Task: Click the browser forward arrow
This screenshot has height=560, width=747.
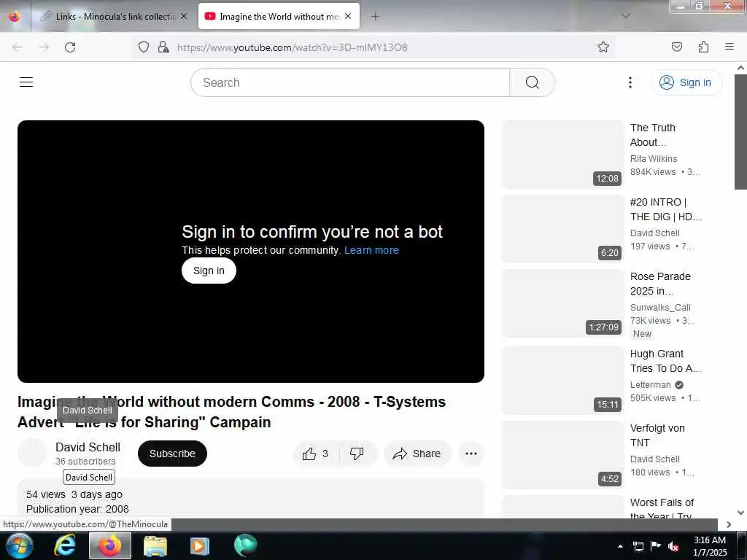Action: (44, 47)
